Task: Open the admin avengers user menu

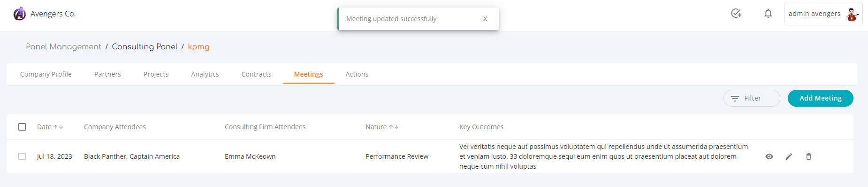Action: 823,14
